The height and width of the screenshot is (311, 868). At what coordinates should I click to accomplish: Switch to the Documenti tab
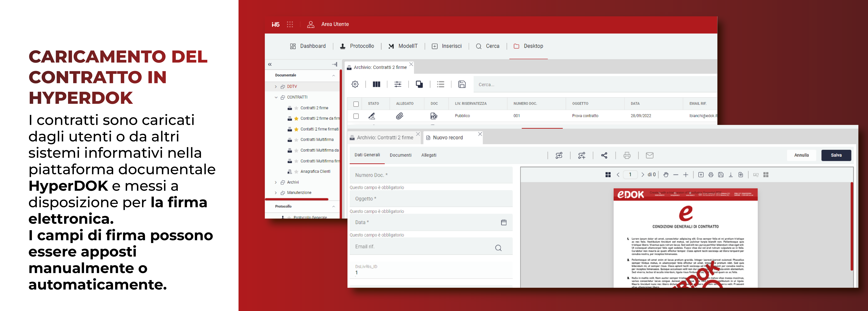pos(400,155)
